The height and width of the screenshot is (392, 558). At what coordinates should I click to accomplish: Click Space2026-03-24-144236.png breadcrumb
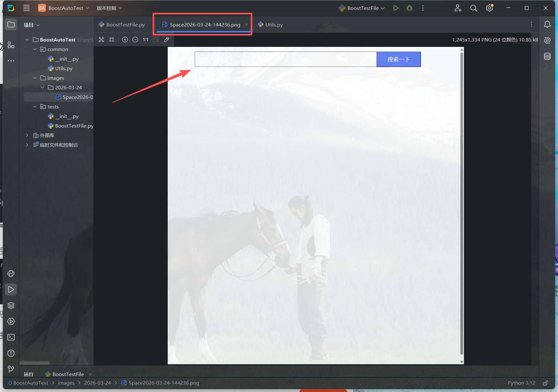(160, 383)
